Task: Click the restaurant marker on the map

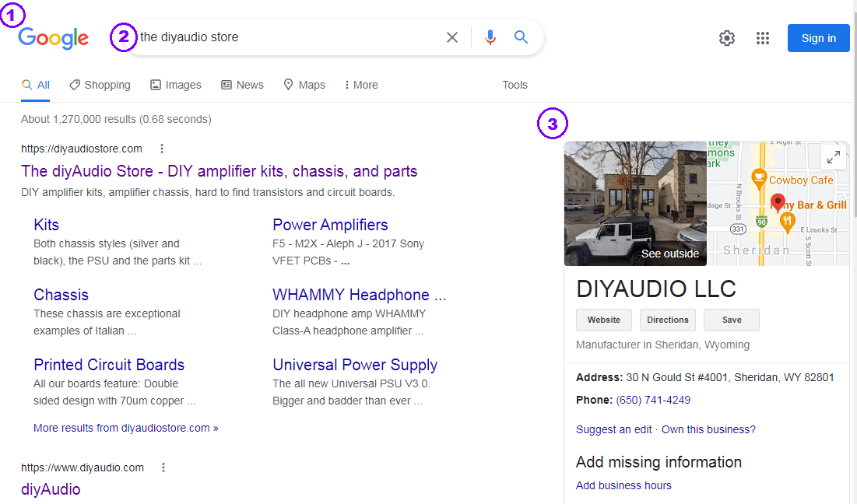Action: click(x=787, y=222)
